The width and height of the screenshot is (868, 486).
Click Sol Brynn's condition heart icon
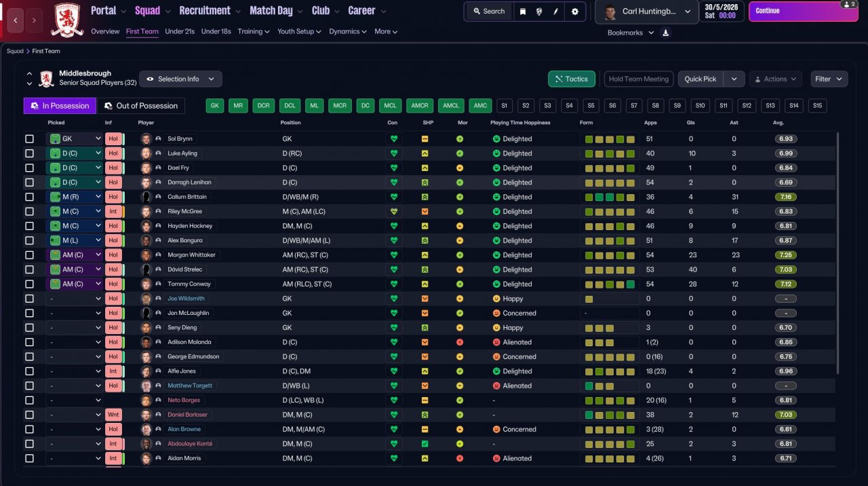coord(393,138)
